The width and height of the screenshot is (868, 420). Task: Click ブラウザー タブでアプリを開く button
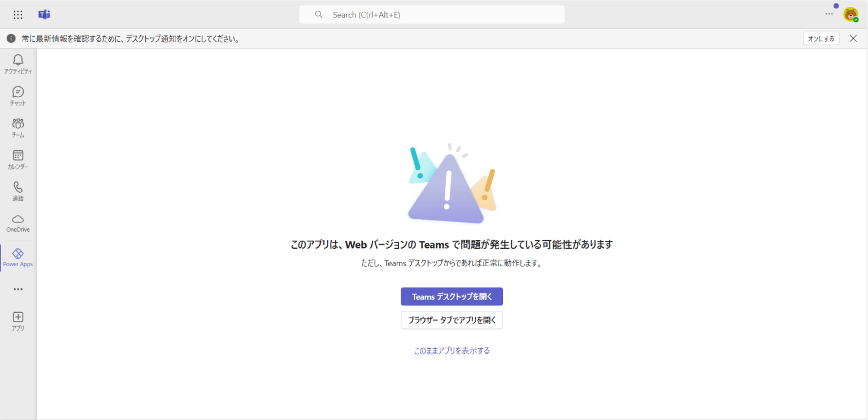tap(452, 320)
